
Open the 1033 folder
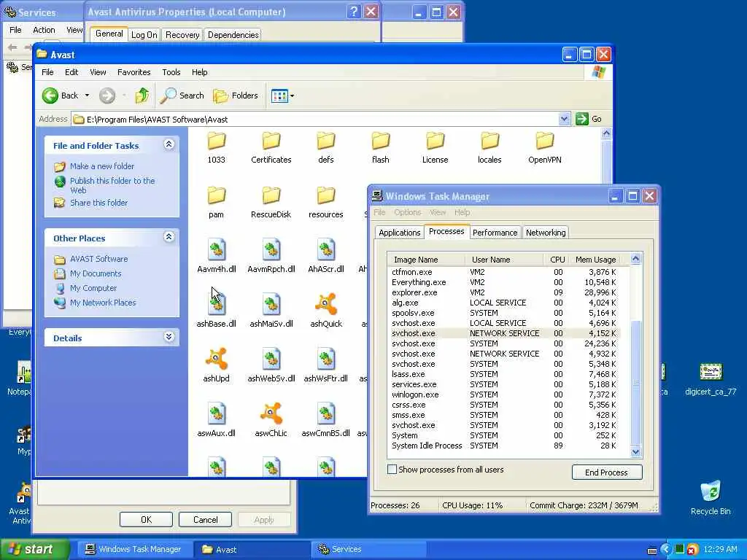tap(216, 148)
